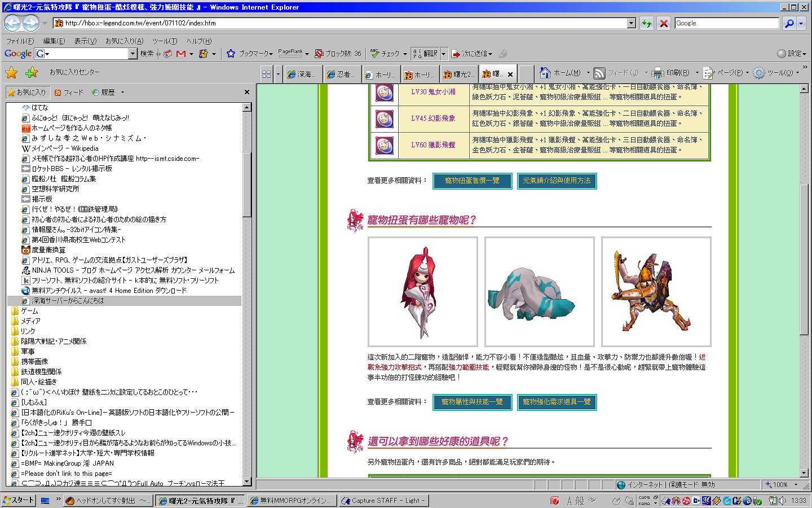The height and width of the screenshot is (508, 812).
Task: Click the Google search box in top right
Action: (727, 23)
